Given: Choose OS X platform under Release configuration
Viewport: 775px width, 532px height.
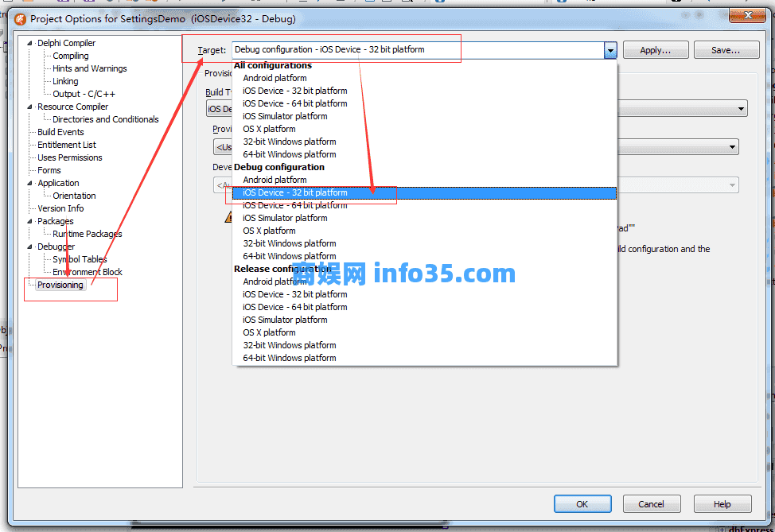Looking at the screenshot, I should (x=425, y=332).
